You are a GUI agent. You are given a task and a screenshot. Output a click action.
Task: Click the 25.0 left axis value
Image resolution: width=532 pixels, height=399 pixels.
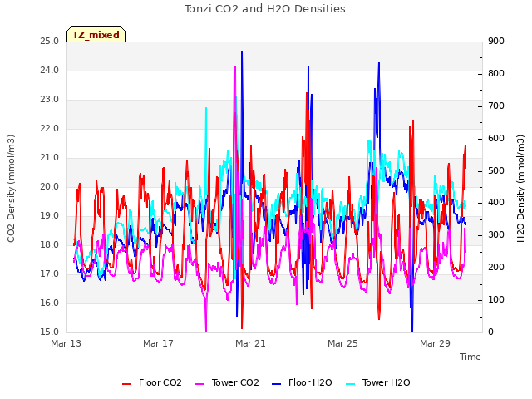pos(50,41)
